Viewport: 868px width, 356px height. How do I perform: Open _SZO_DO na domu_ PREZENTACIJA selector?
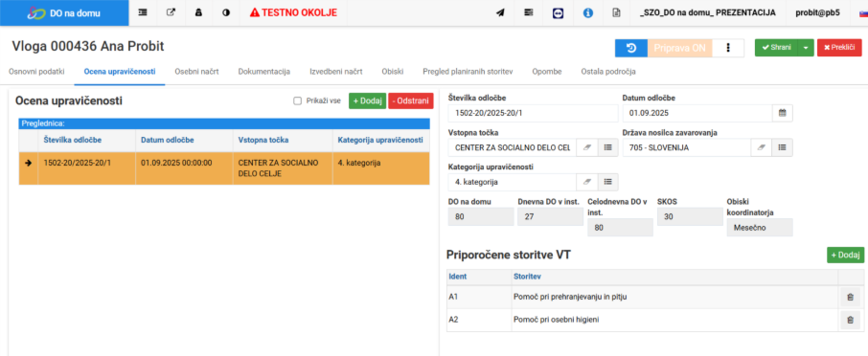[707, 12]
